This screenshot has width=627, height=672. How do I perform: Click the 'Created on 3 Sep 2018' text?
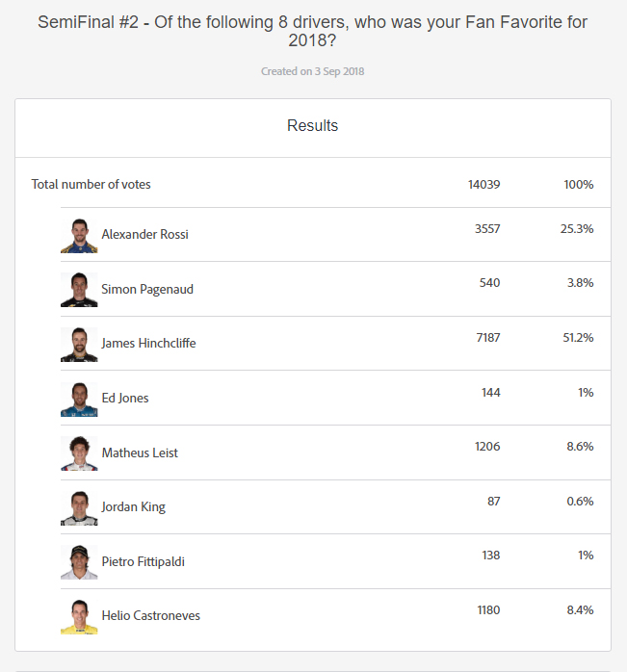[313, 71]
